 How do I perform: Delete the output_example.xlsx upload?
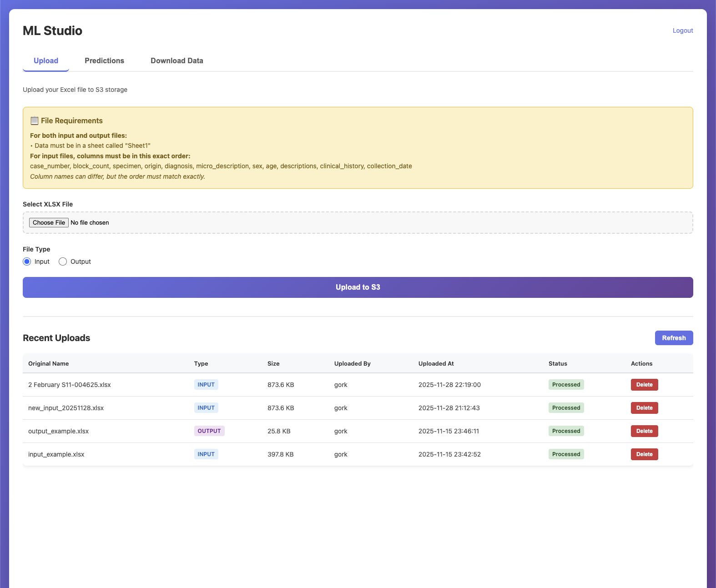644,431
